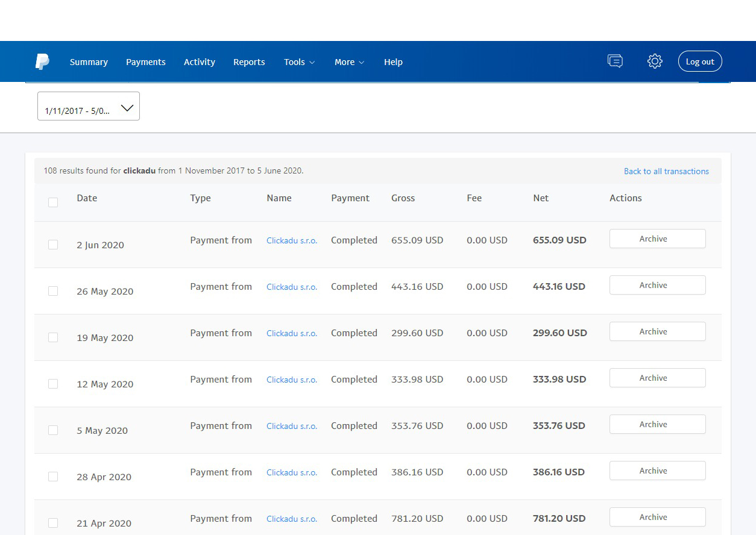
Task: Select the 299.60 USD net amount
Action: (x=560, y=333)
